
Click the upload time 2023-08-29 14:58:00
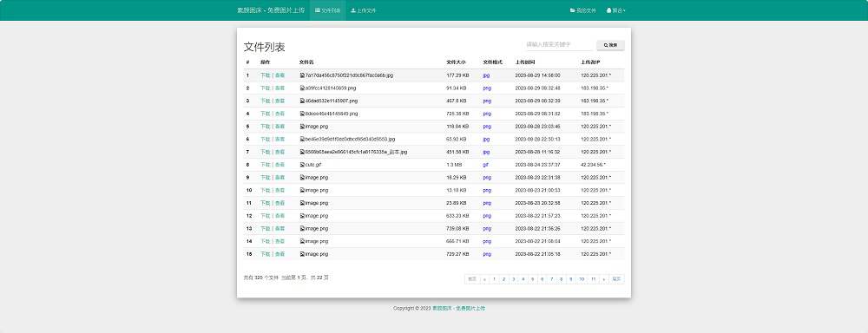[x=537, y=75]
